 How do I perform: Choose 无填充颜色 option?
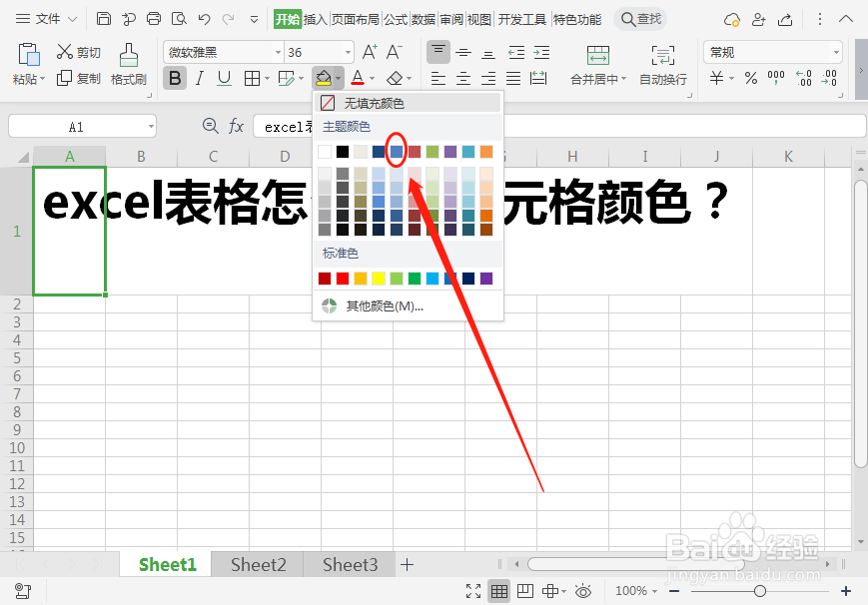click(408, 103)
